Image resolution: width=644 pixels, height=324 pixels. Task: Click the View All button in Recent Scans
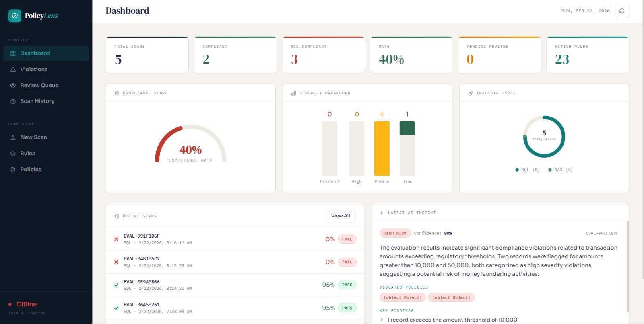click(x=340, y=216)
